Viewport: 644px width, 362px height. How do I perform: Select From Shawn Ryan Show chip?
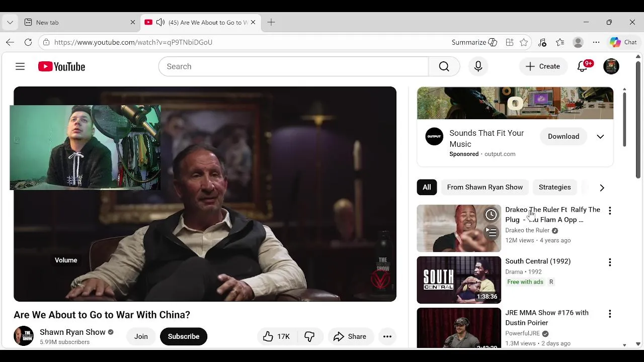point(485,187)
